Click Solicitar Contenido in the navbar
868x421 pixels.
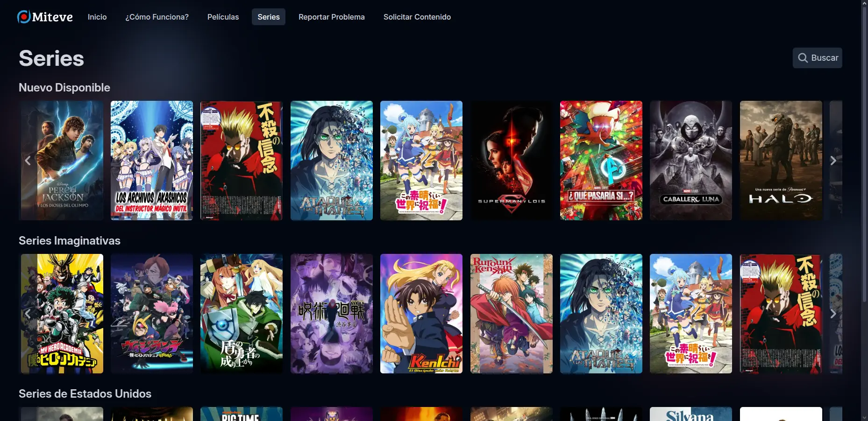(417, 17)
